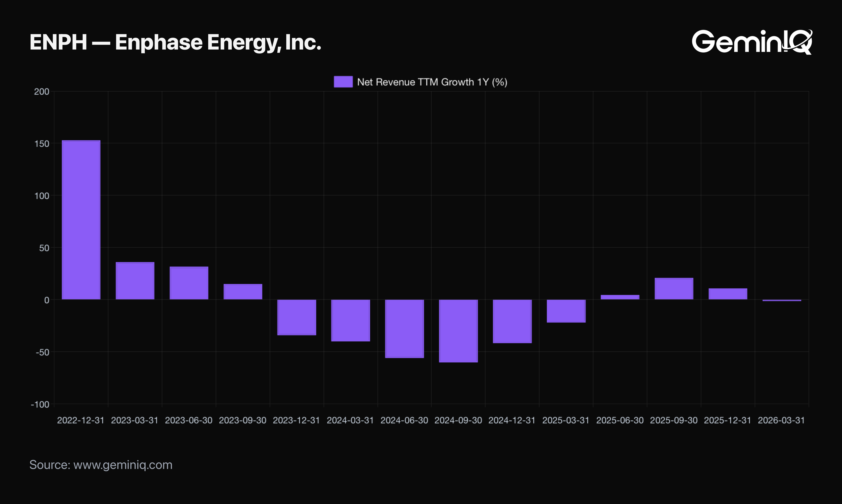The height and width of the screenshot is (504, 842).
Task: Click the GeminIQ logo
Action: click(x=752, y=42)
